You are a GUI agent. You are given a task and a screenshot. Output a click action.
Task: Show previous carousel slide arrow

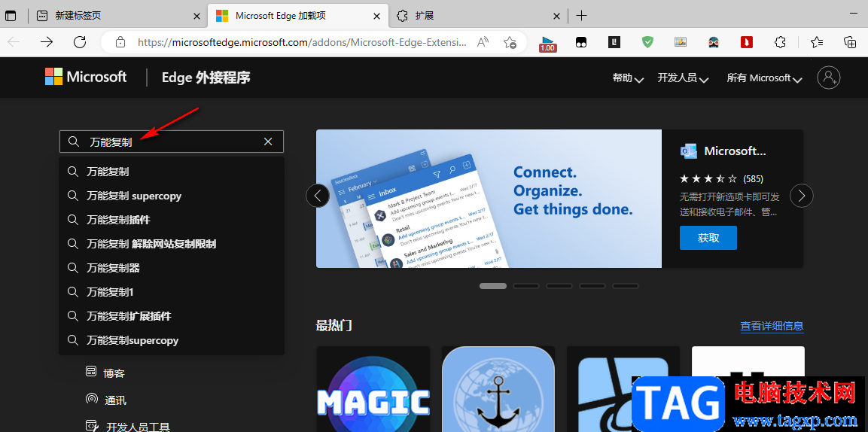[318, 195]
